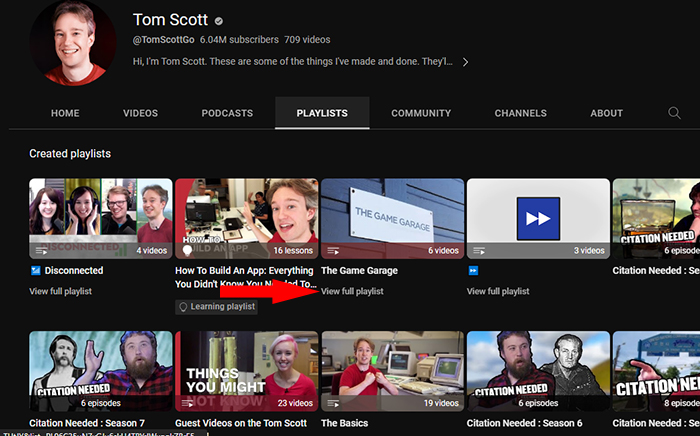Click the channel description text
Viewport: 700px width, 436px height.
[292, 62]
